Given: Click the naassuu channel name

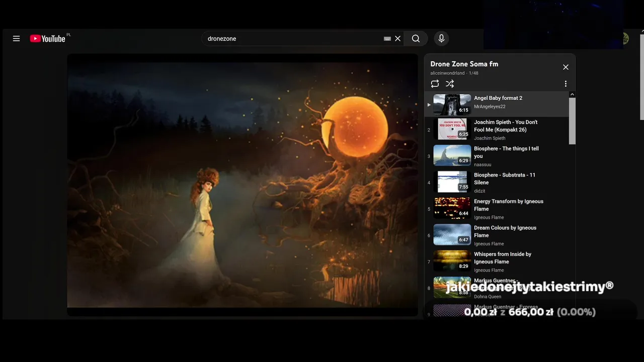Looking at the screenshot, I should pos(482,164).
